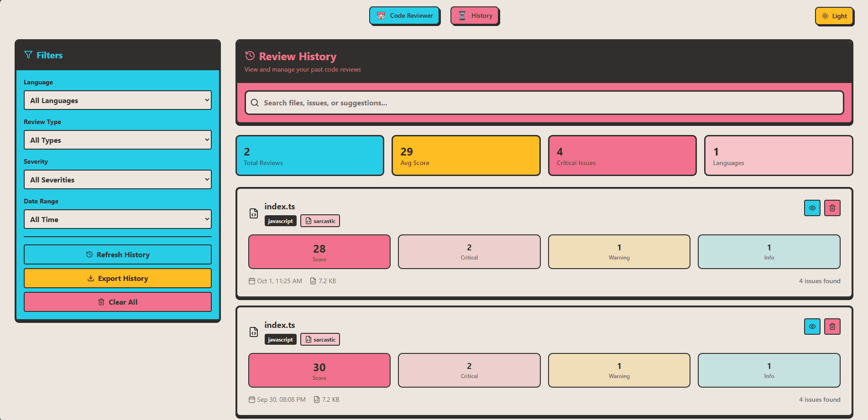Open the All Severities dropdown
868x420 pixels.
(118, 180)
